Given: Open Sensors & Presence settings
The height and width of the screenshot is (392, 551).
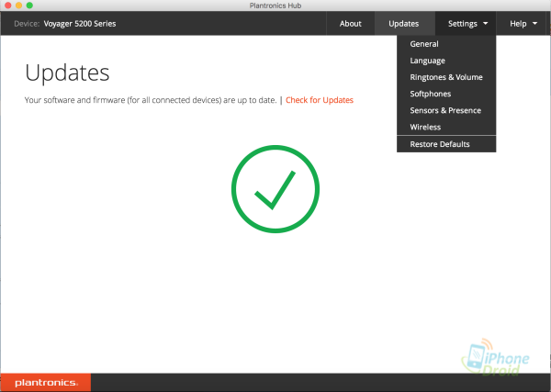Looking at the screenshot, I should tap(446, 110).
